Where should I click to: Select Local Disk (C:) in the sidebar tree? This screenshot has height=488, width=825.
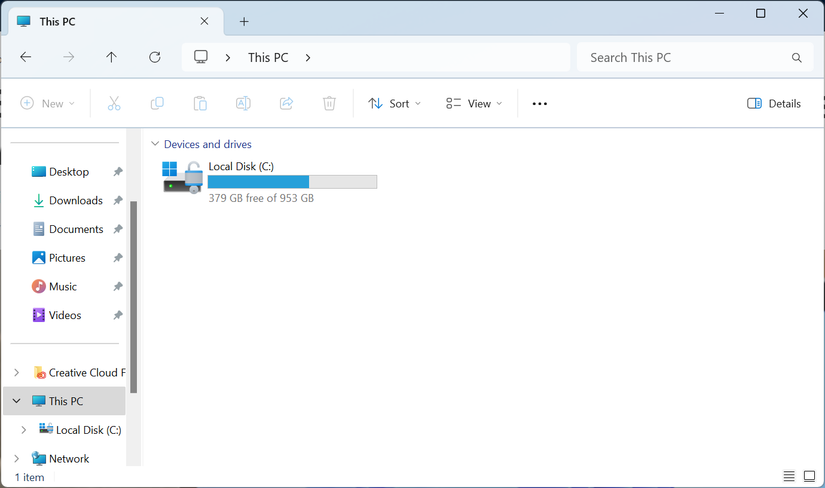click(80, 430)
